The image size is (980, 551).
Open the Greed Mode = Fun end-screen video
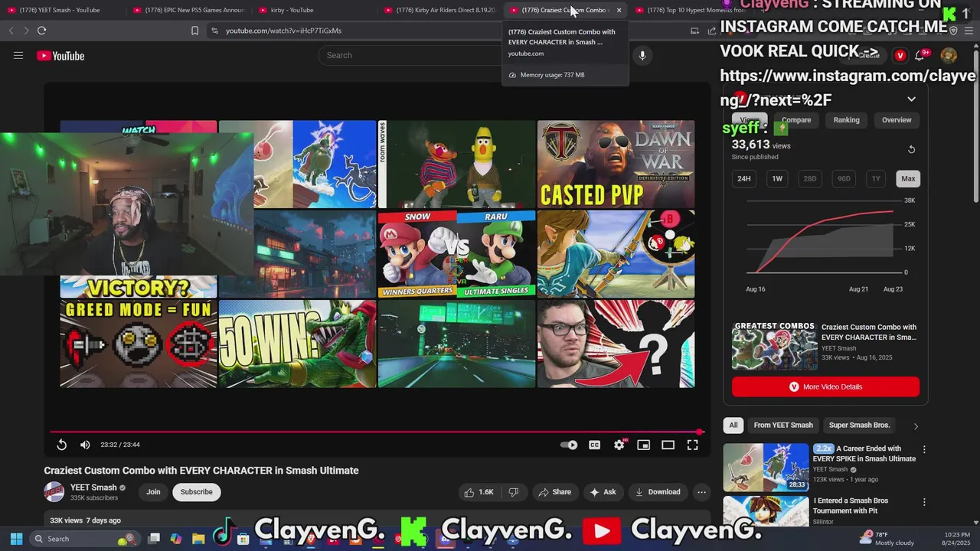click(139, 344)
